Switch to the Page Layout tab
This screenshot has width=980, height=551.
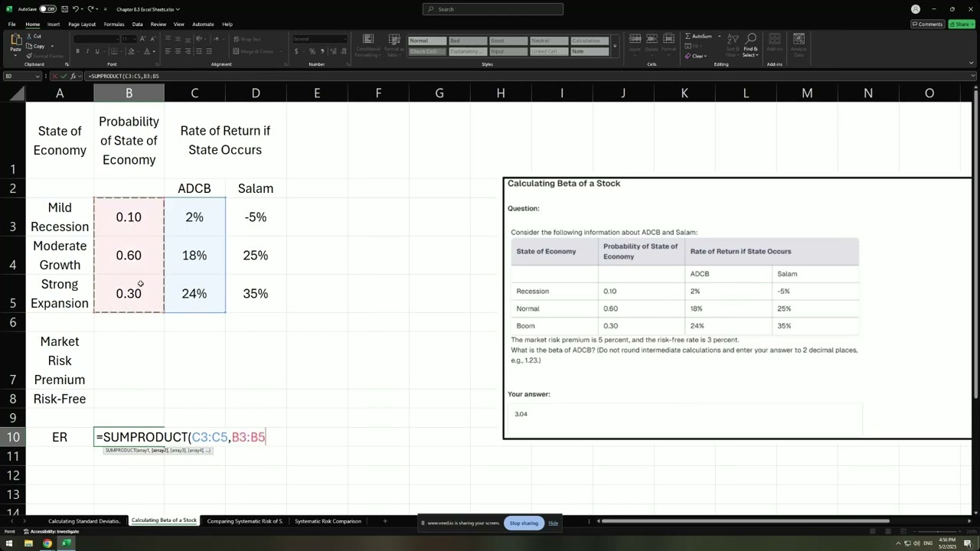tap(82, 24)
